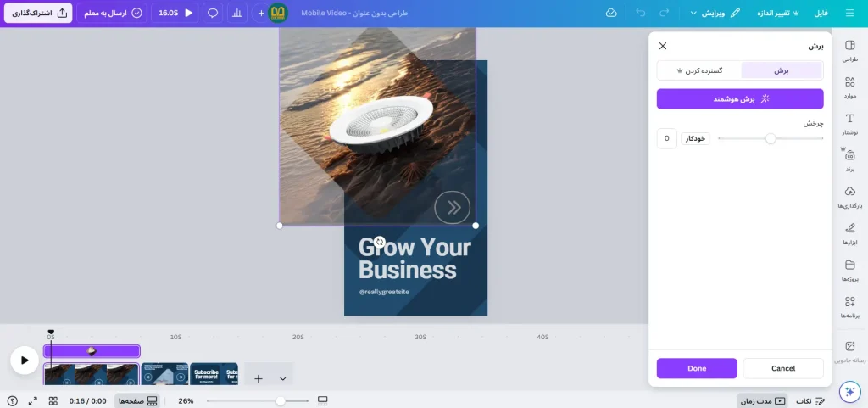
Task: Close the برش crop panel
Action: coord(663,46)
